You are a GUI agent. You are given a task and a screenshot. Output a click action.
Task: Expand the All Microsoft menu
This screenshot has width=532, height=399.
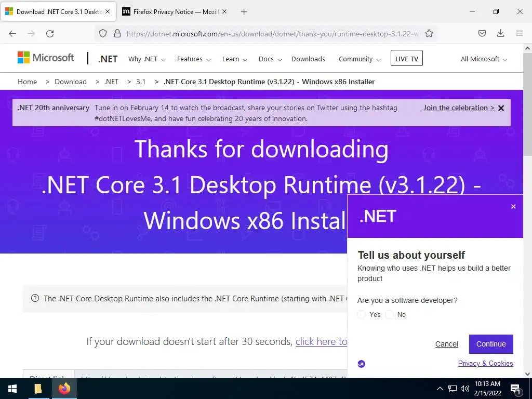pos(484,59)
